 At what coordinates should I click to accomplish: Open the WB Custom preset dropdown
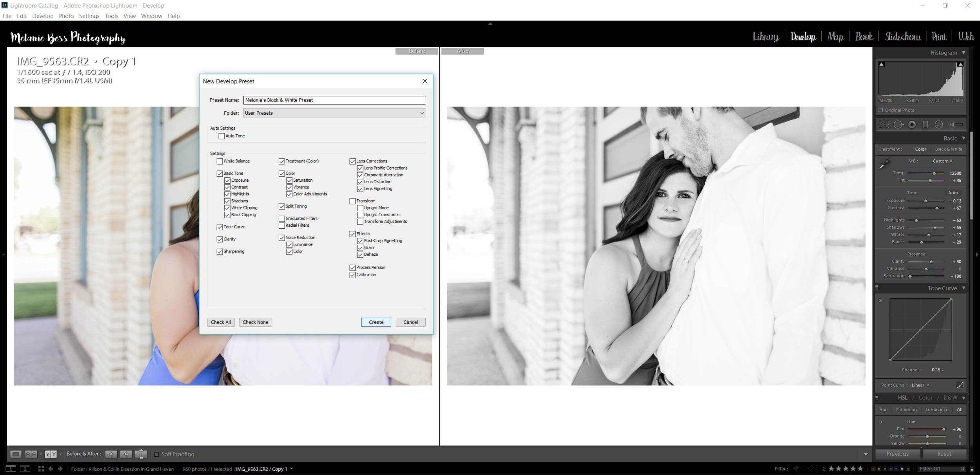(x=942, y=161)
